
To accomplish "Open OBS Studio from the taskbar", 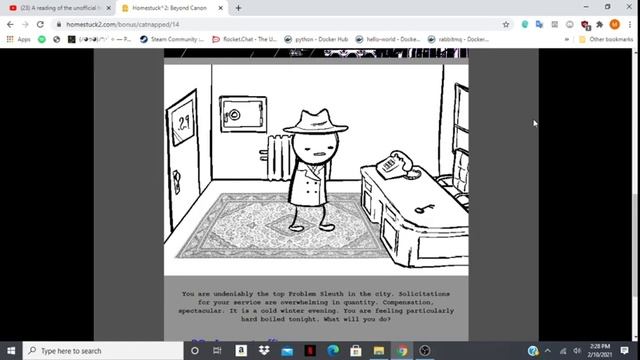I will tap(424, 351).
